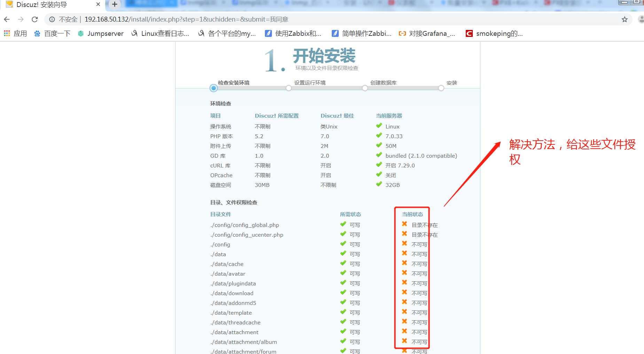This screenshot has height=354, width=644.
Task: Click the browser forward arrow
Action: (21, 19)
